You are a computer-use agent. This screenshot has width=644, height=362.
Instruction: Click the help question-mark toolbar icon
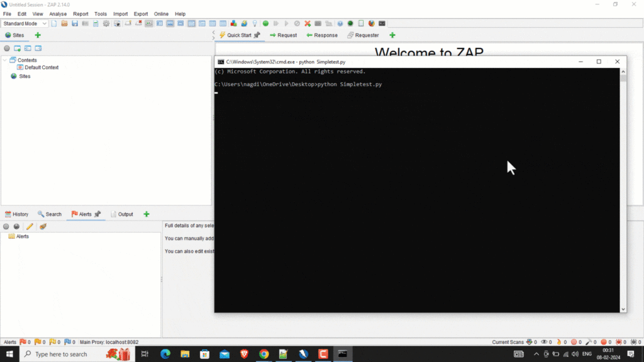(x=340, y=23)
